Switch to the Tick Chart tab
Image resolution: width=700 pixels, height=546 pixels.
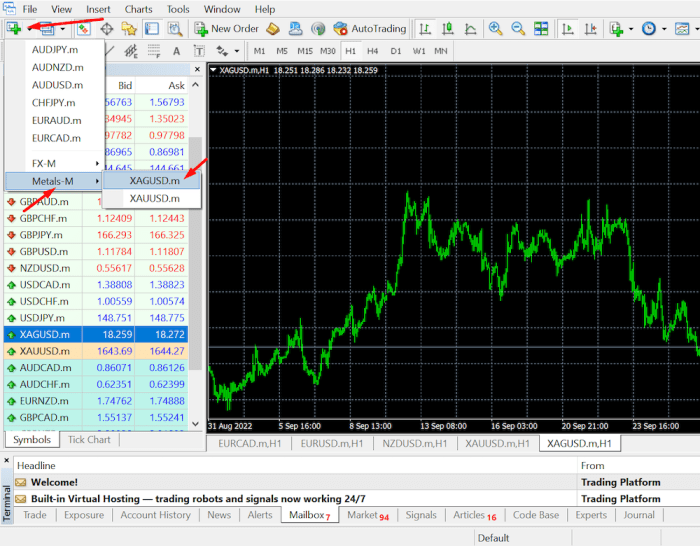(89, 440)
